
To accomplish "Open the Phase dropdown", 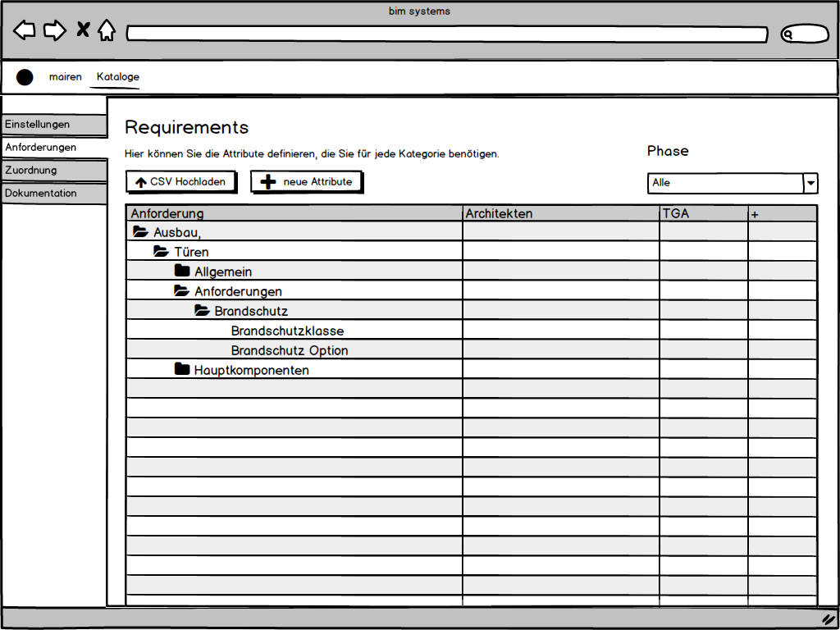I will pos(810,183).
